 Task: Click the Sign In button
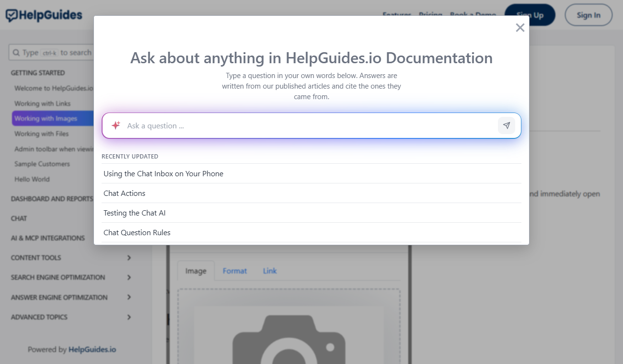point(588,15)
